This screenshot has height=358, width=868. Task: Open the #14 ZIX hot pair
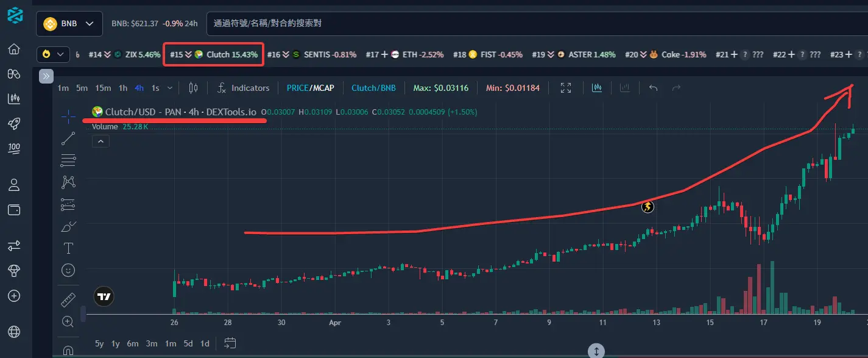tap(124, 54)
